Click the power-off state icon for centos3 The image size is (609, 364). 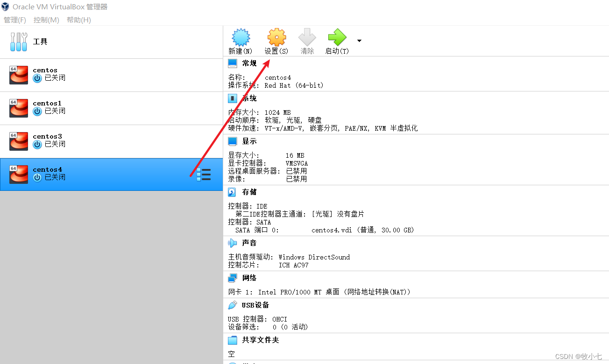pyautogui.click(x=37, y=145)
